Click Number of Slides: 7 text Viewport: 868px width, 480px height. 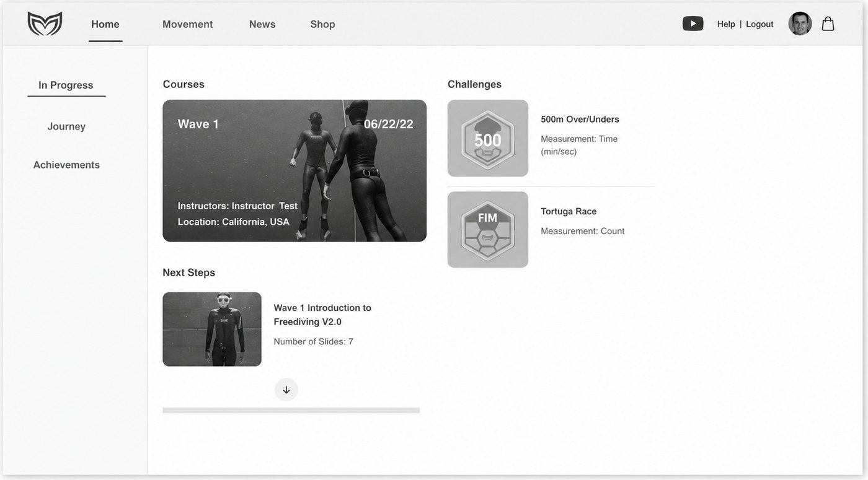click(313, 341)
